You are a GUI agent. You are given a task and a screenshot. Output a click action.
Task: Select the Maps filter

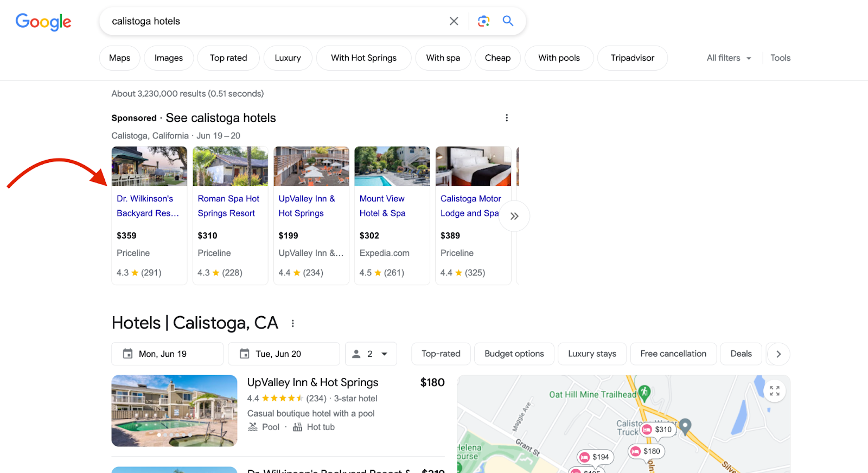point(119,58)
